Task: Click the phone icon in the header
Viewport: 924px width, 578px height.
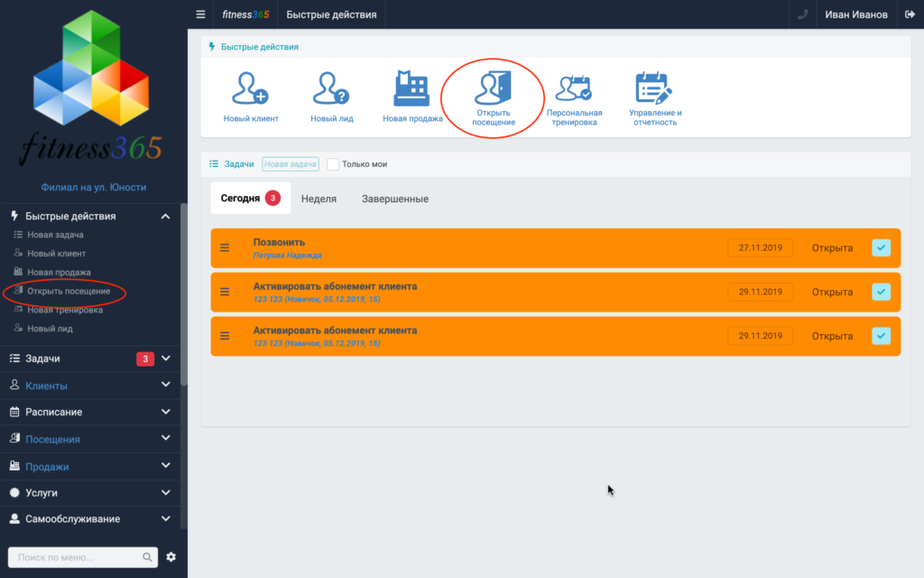Action: coord(802,14)
